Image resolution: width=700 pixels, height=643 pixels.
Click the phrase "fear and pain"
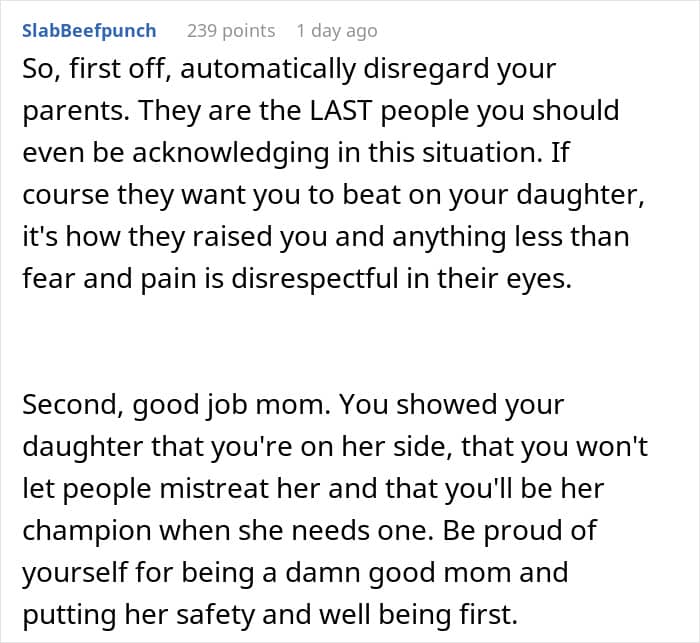(110, 279)
